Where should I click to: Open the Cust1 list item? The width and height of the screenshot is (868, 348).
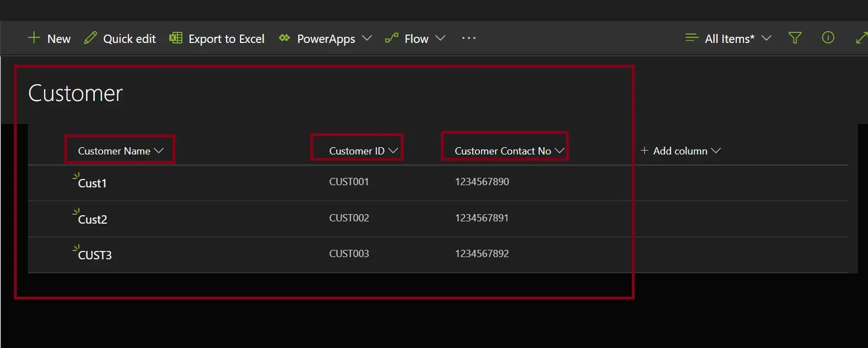[95, 182]
